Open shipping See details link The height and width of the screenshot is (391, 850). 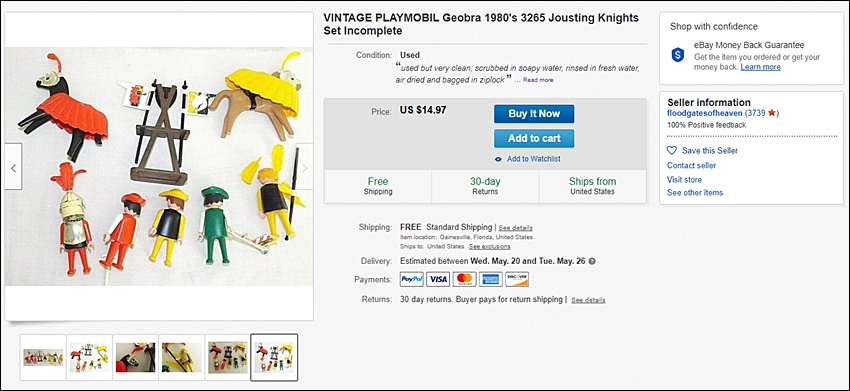click(x=516, y=228)
